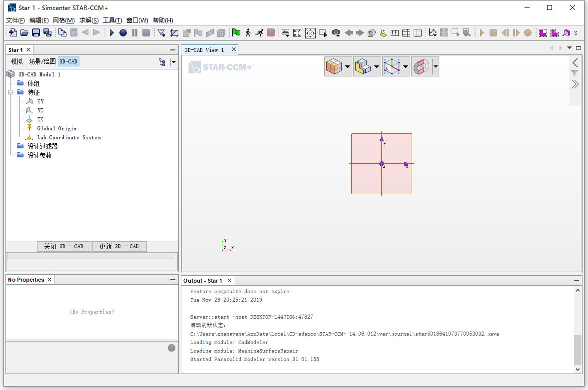Click the 关闭 3D-CAD button

click(64, 246)
